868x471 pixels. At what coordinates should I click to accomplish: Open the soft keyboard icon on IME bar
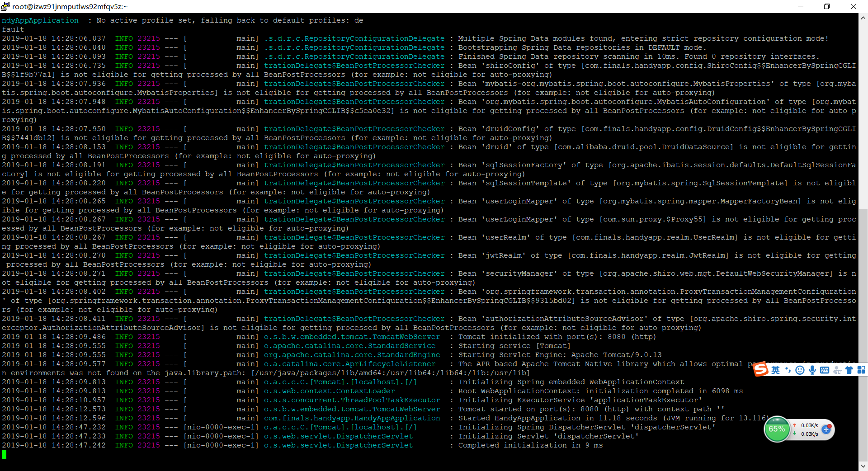(x=825, y=370)
